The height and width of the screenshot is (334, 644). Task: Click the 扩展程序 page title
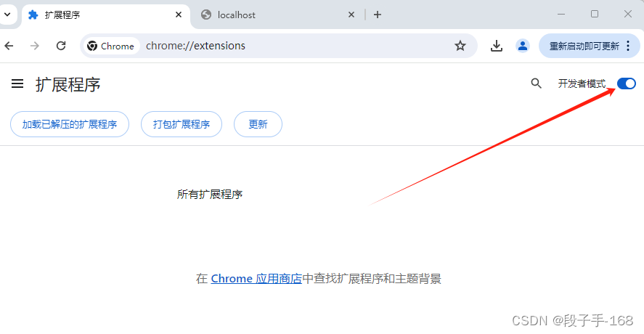tap(68, 84)
